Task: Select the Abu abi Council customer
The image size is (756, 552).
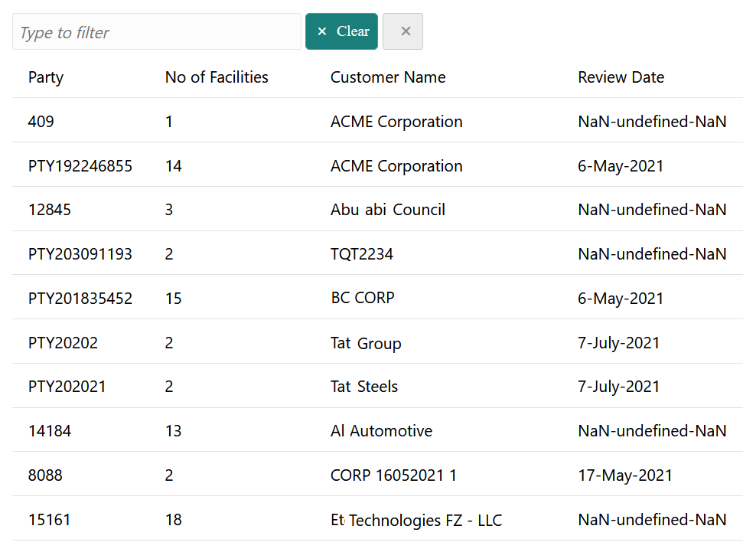Action: 388,210
